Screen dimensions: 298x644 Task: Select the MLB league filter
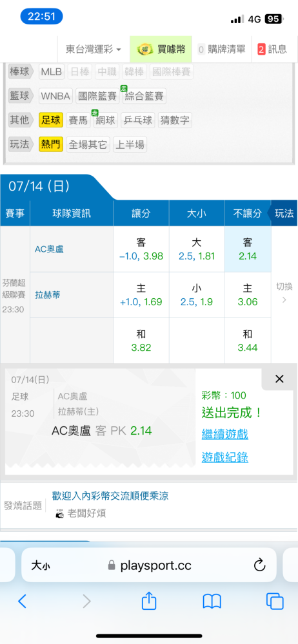click(x=52, y=72)
